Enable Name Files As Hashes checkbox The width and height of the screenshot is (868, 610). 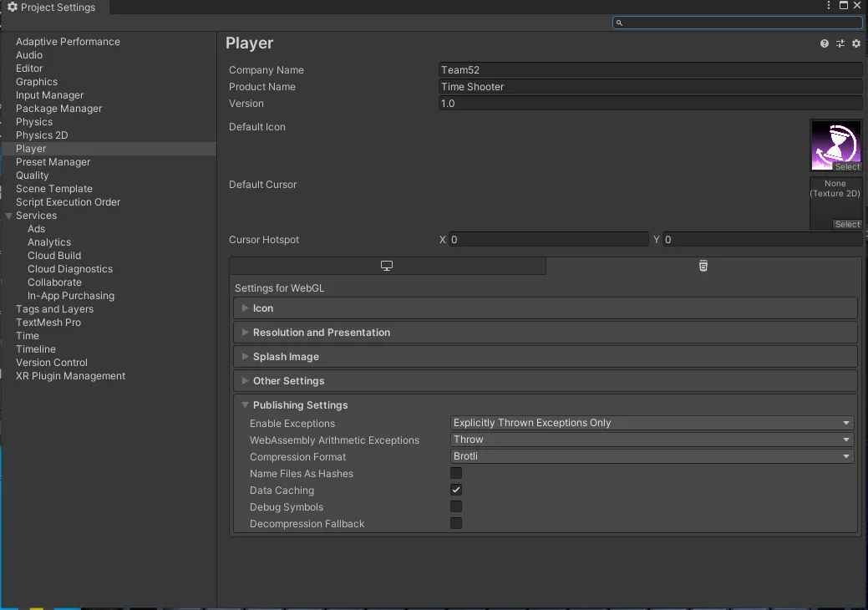point(456,474)
